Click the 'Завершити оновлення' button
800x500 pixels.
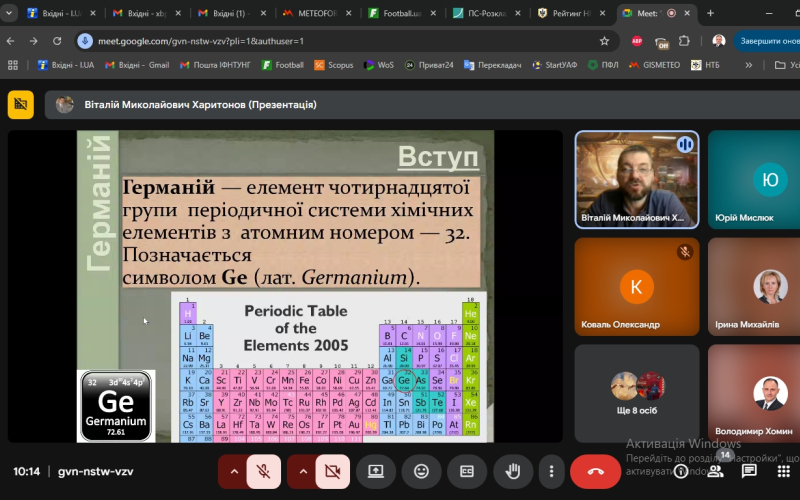click(x=767, y=41)
